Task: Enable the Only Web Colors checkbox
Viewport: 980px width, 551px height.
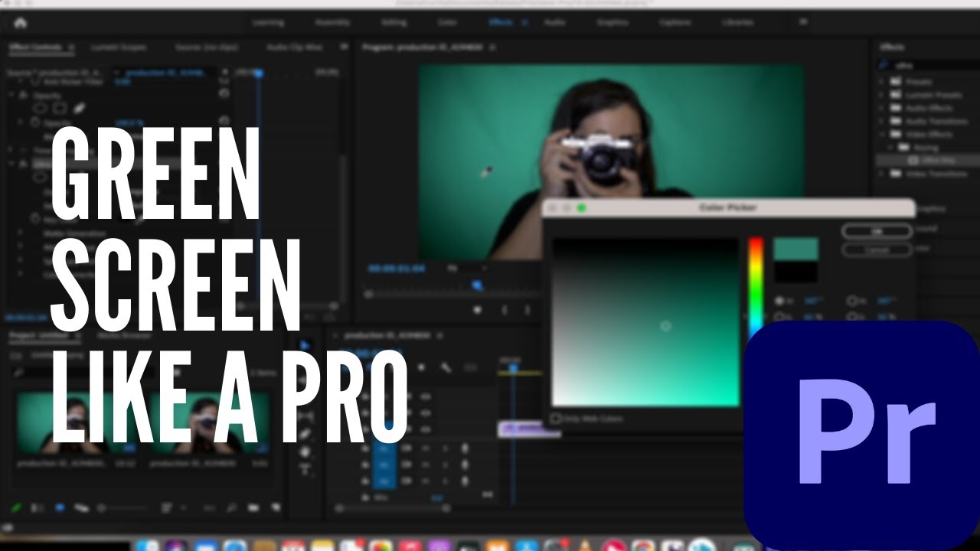Action: [557, 419]
